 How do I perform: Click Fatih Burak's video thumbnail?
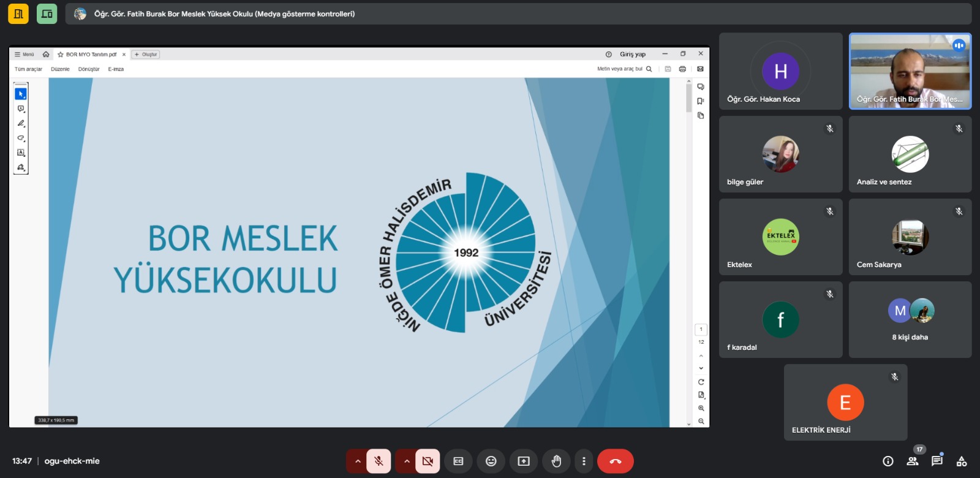pyautogui.click(x=910, y=72)
